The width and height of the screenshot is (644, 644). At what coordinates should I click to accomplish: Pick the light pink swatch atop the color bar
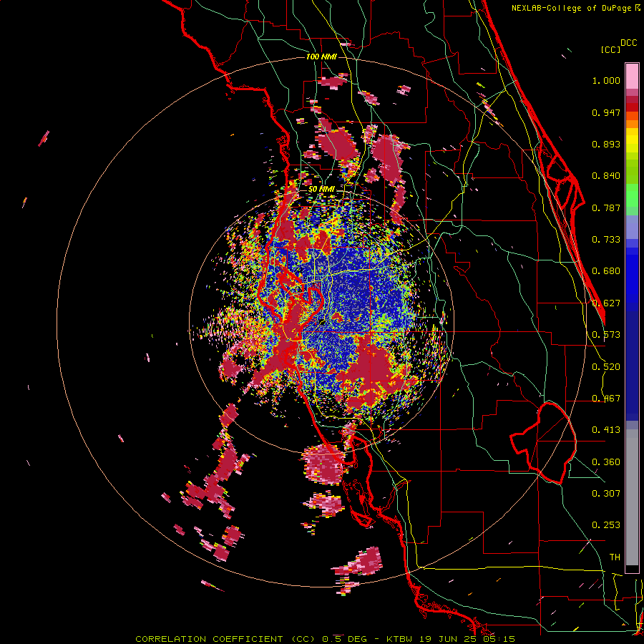pyautogui.click(x=632, y=76)
